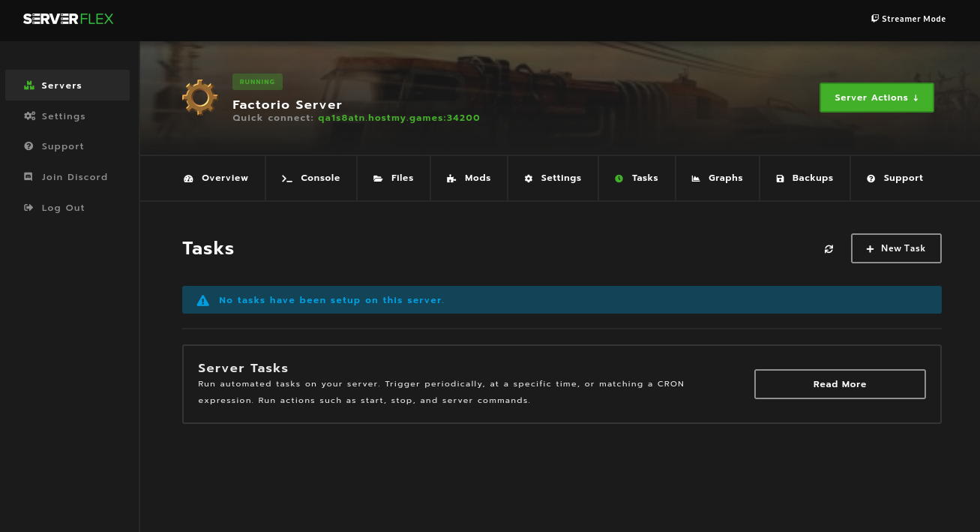Click the 'Quick connect:' label
This screenshot has width=980, height=532.
pos(273,118)
